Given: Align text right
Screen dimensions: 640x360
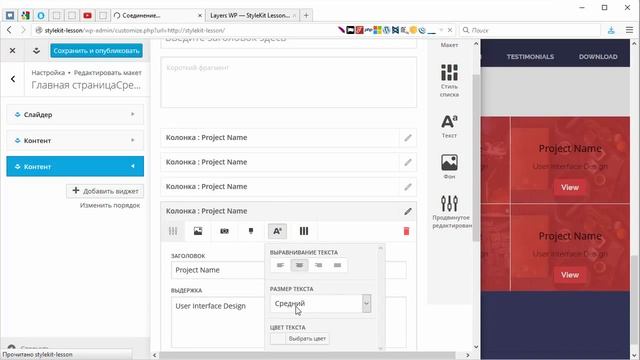Looking at the screenshot, I should (318, 265).
